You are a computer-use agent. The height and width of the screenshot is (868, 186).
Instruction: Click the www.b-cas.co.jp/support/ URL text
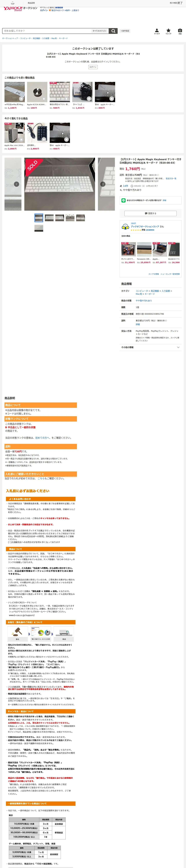click(x=22, y=615)
